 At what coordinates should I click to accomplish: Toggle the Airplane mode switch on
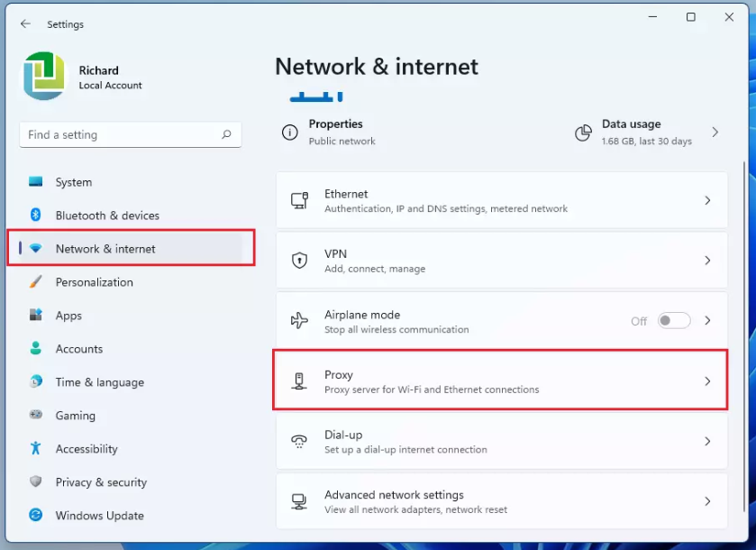674,321
